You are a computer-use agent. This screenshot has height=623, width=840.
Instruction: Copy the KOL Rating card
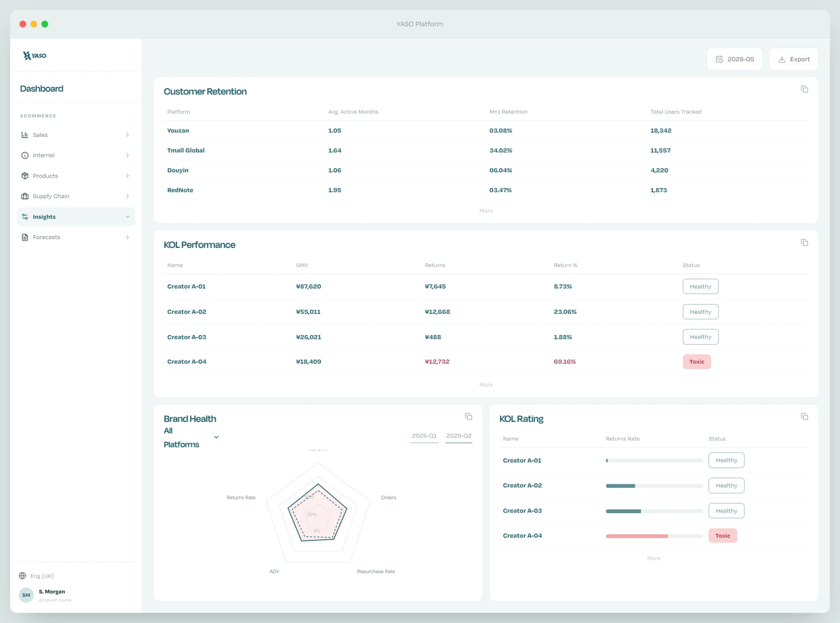pyautogui.click(x=804, y=417)
